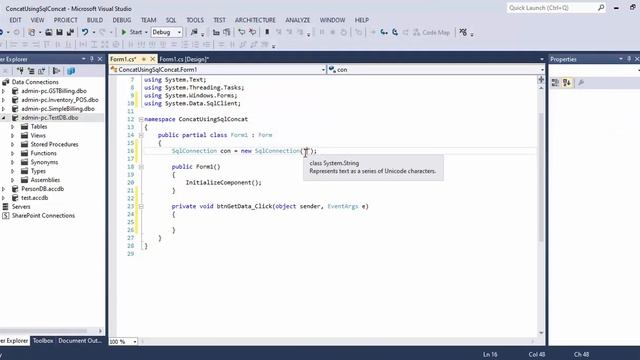
Task: Select the Functions folder
Action: (43, 153)
